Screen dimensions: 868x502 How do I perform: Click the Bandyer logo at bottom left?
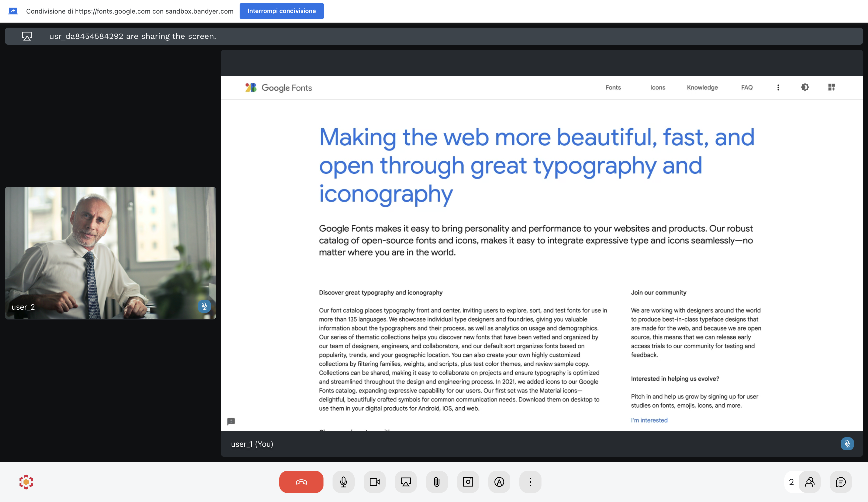pos(26,482)
